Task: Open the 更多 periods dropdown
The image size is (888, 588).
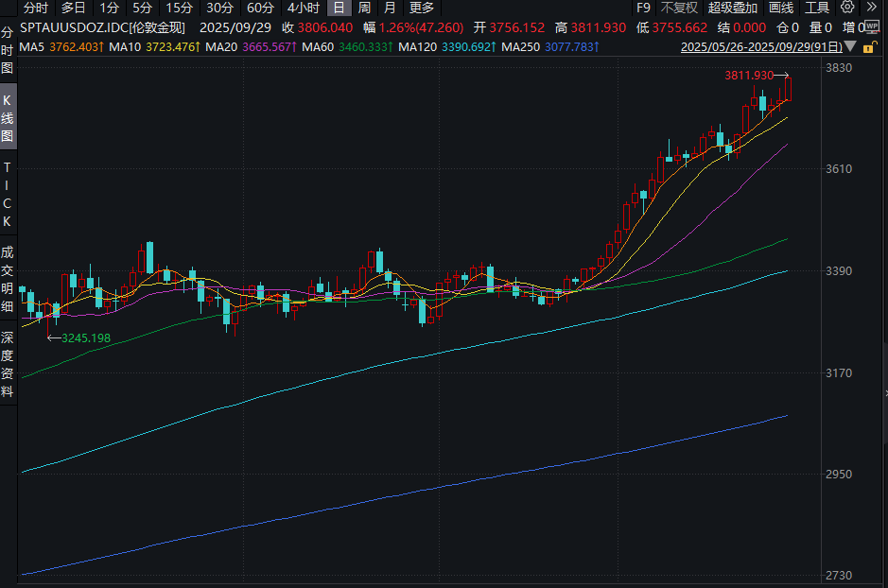Action: click(422, 8)
